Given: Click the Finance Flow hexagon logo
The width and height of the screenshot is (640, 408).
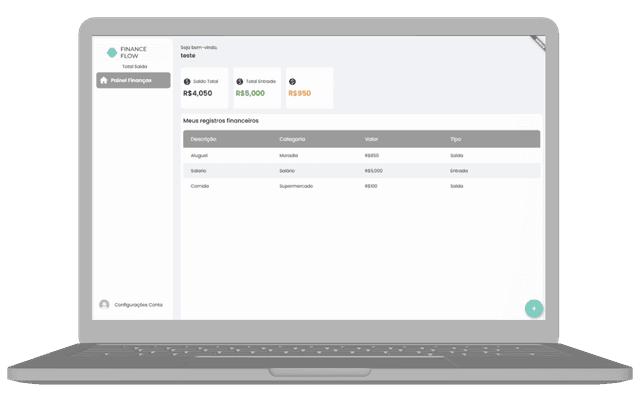Looking at the screenshot, I should pyautogui.click(x=112, y=52).
